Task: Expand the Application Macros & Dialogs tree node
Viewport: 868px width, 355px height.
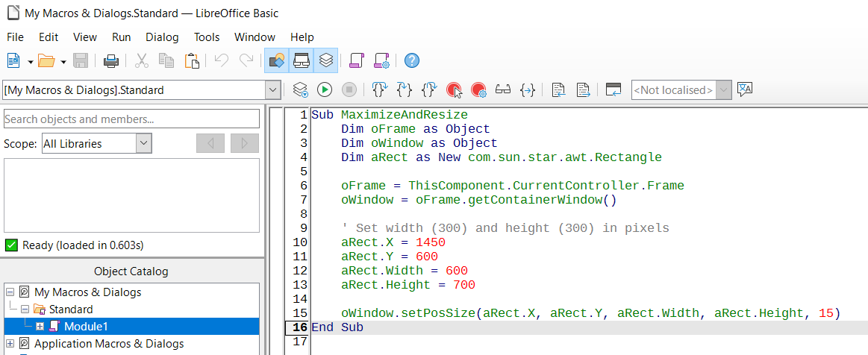Action: 10,344
